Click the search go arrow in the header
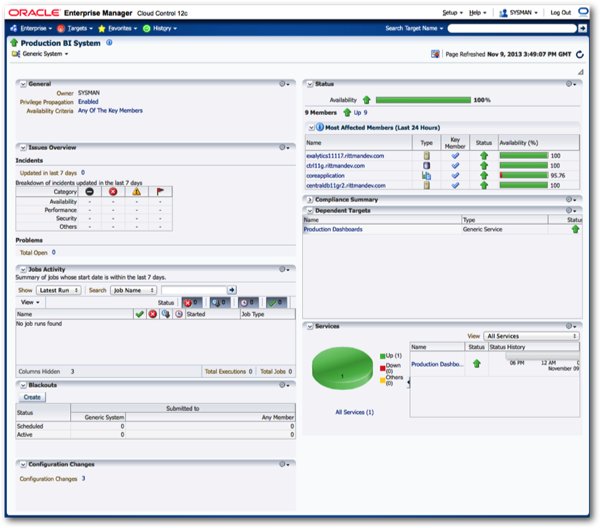 582,28
